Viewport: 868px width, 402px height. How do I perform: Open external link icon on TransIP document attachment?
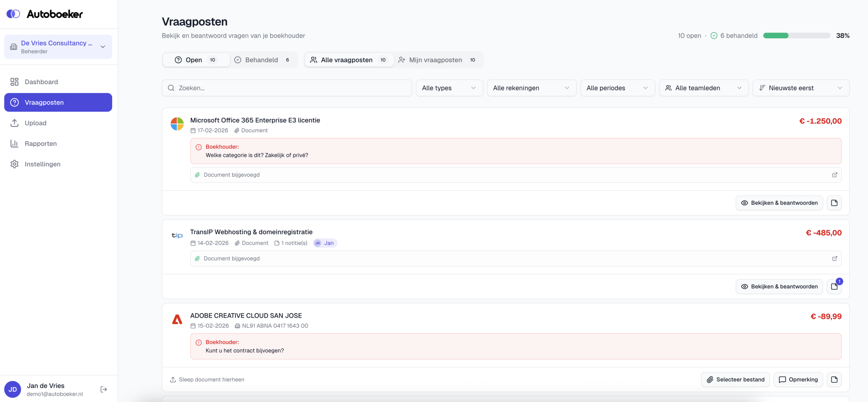[x=834, y=259]
